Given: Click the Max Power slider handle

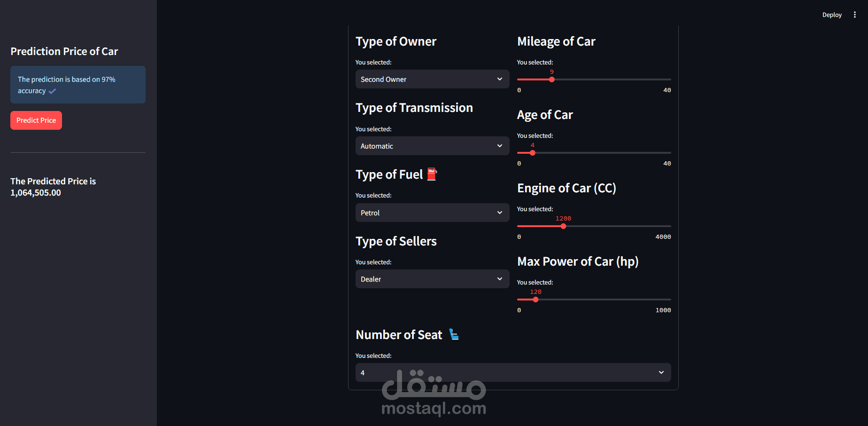Looking at the screenshot, I should 535,300.
